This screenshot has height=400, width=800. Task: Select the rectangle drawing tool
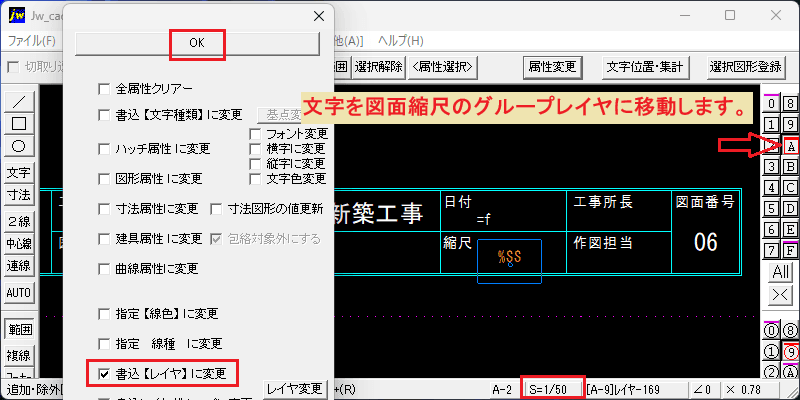point(18,123)
